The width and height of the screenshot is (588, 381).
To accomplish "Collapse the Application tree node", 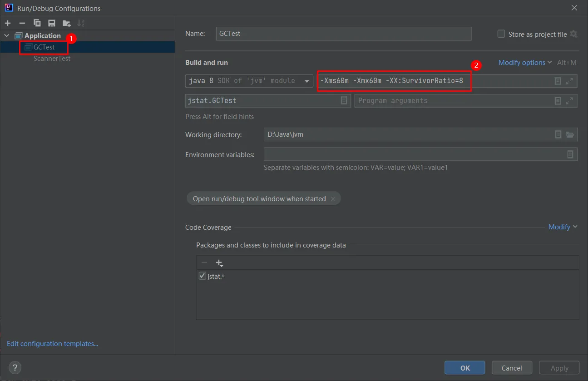I will point(6,35).
